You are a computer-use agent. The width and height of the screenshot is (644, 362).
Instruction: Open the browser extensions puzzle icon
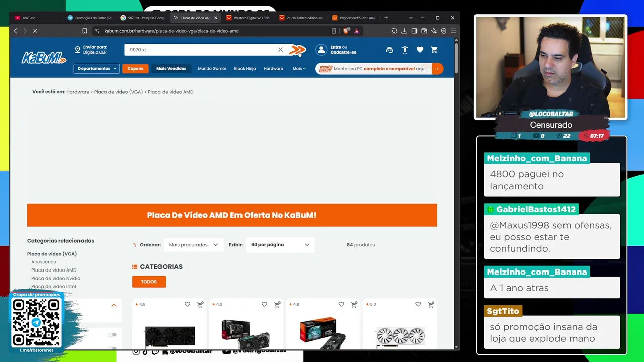click(x=394, y=31)
